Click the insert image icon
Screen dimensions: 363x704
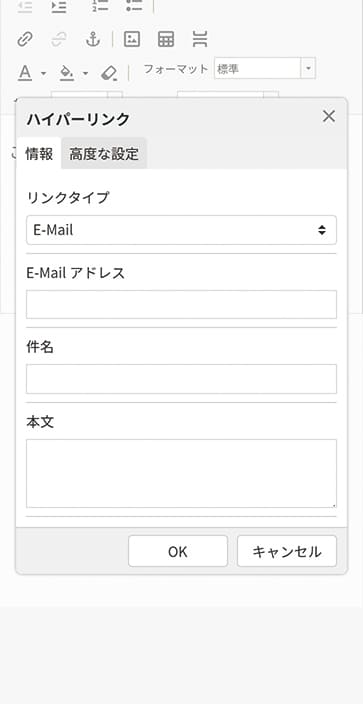tap(132, 40)
